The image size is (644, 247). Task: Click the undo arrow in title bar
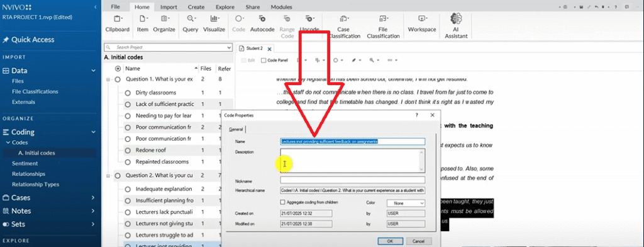pyautogui.click(x=596, y=7)
